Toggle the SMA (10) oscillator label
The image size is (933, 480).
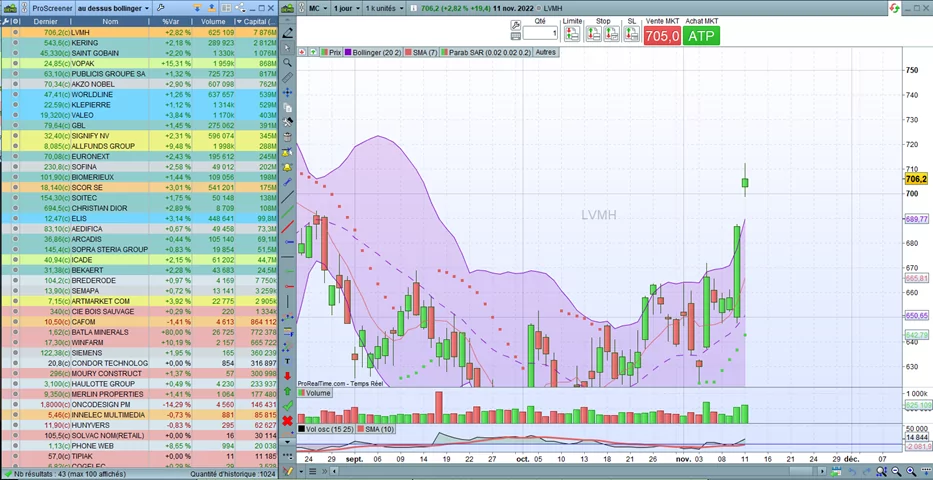click(x=375, y=429)
